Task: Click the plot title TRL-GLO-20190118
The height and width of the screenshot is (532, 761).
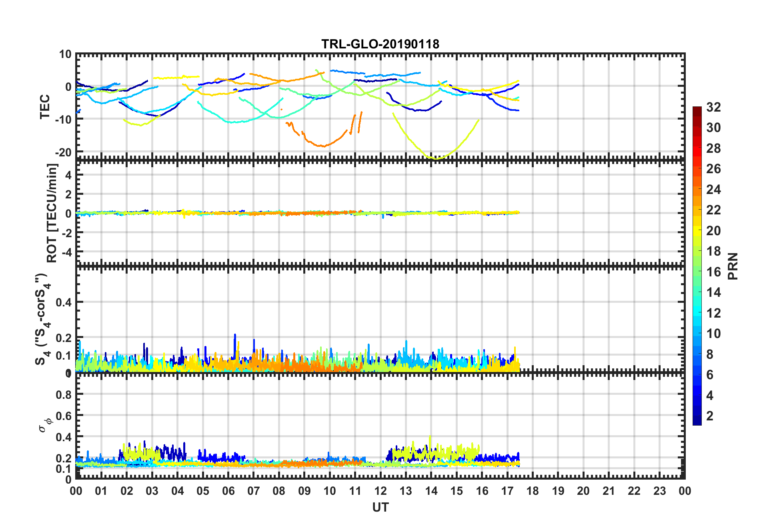Action: [x=380, y=44]
